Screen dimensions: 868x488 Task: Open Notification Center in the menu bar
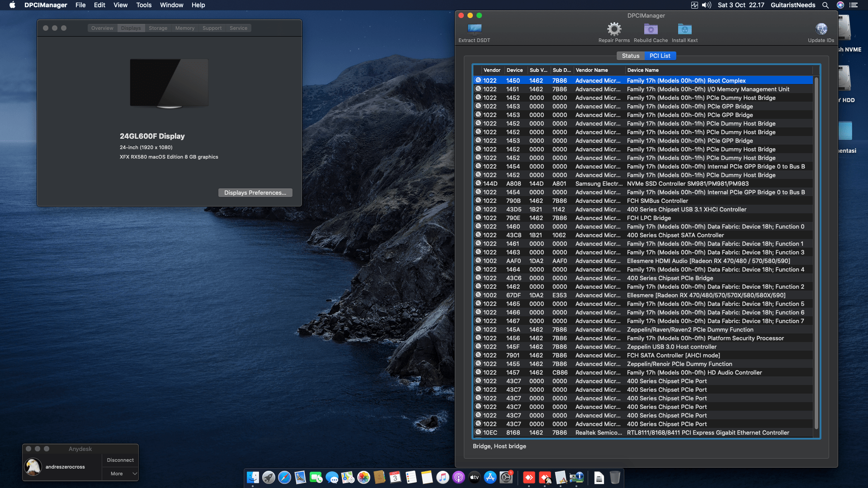[854, 5]
